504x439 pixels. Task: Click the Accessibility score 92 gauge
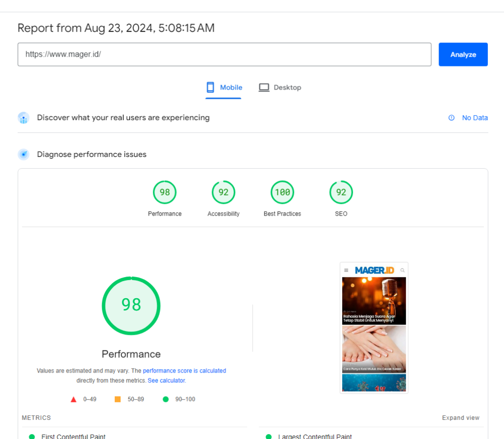click(223, 192)
